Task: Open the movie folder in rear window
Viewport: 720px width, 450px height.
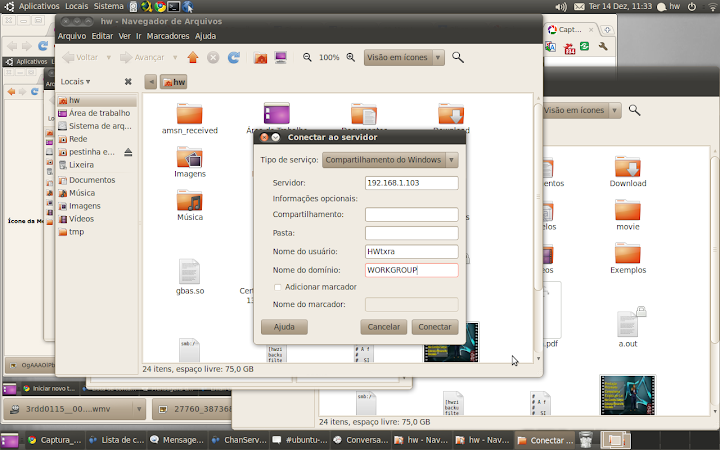Action: tap(628, 214)
